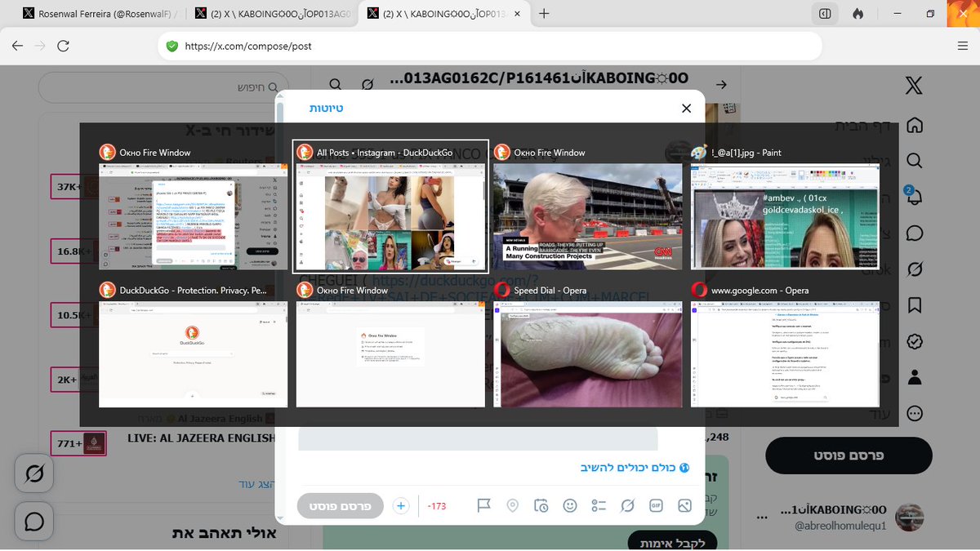Switch to the second KABOING X tab
The image size is (980, 551).
point(273,13)
